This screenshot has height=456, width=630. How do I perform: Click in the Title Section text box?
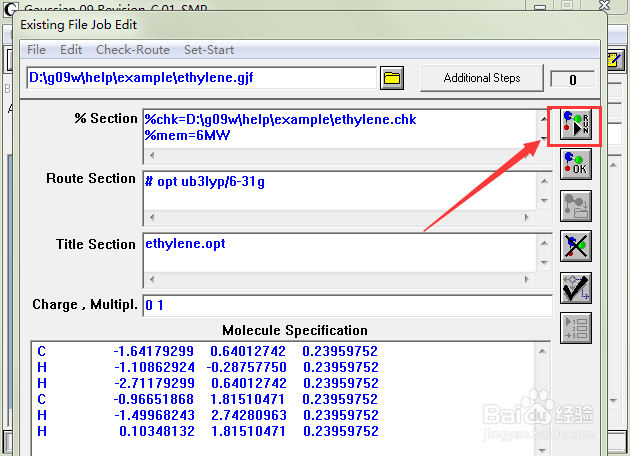pyautogui.click(x=340, y=253)
